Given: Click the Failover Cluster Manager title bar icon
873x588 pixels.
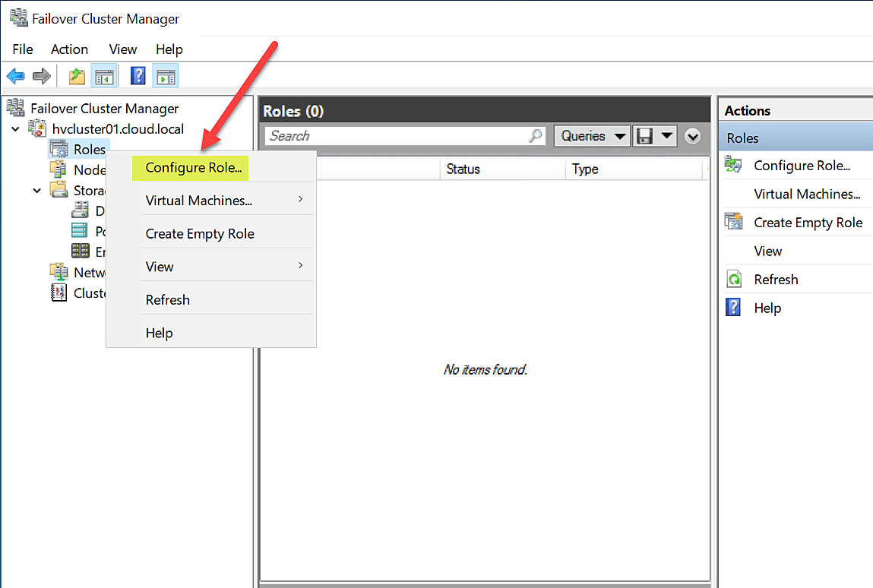Looking at the screenshot, I should point(18,17).
